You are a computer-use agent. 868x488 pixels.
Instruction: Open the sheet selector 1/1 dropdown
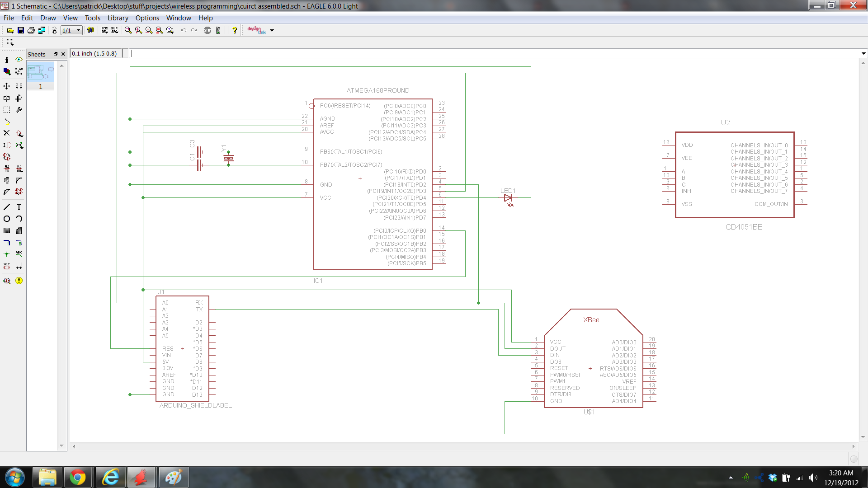(x=78, y=30)
